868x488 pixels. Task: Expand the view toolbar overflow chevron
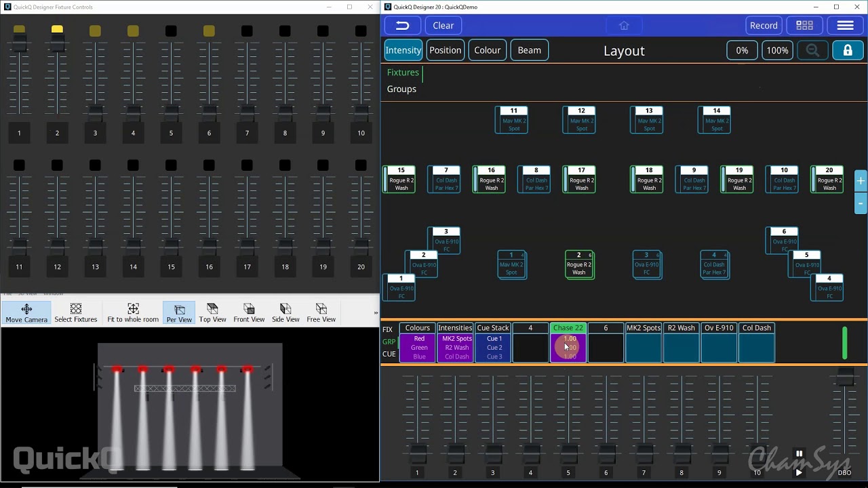[x=375, y=313]
